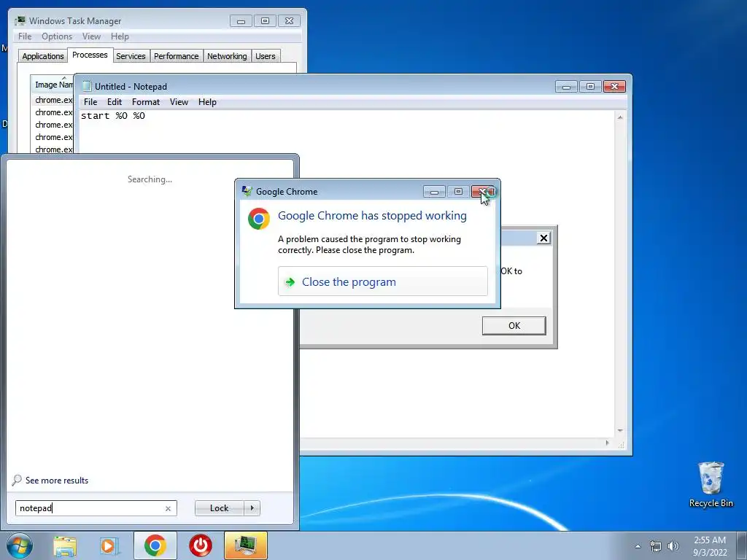Viewport: 747px width, 560px height.
Task: Minimize the Google Chrome error dialog
Action: point(434,192)
